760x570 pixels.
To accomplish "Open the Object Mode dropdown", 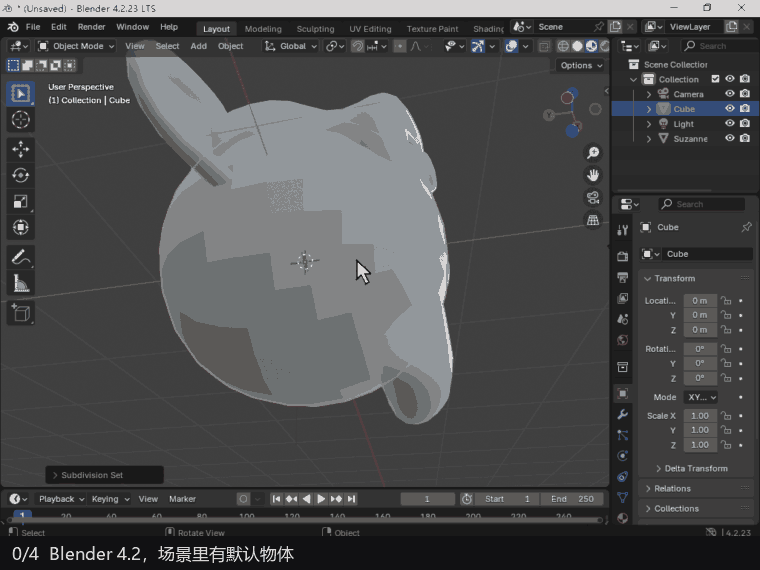I will coord(76,46).
